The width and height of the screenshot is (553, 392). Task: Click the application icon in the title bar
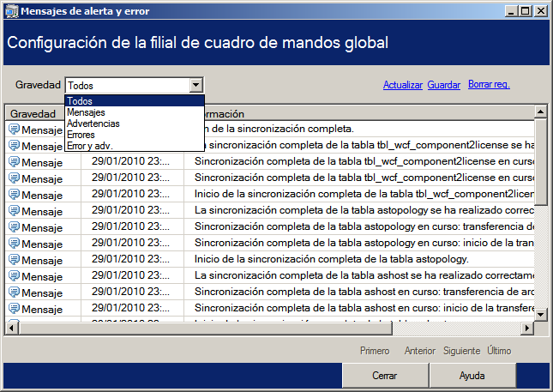coord(12,11)
